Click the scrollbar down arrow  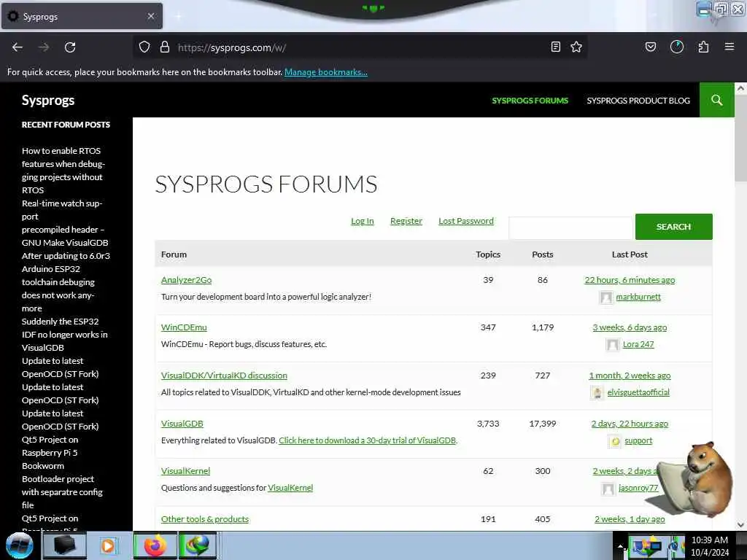740,525
